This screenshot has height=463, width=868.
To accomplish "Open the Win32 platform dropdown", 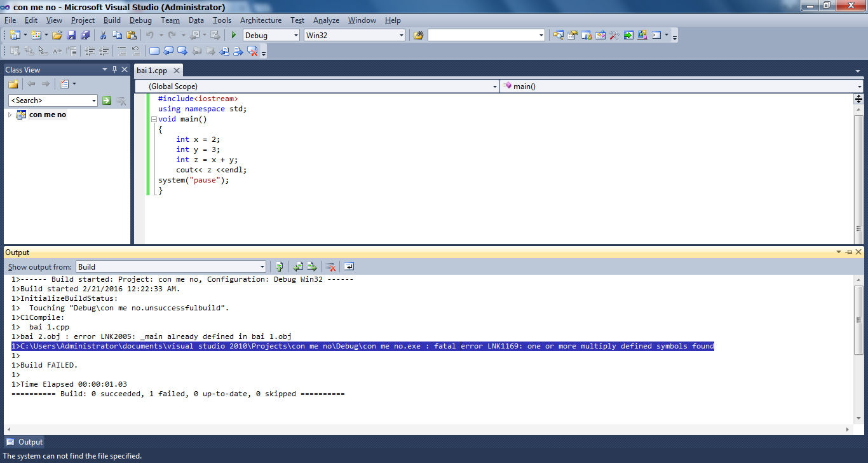I will tap(401, 36).
